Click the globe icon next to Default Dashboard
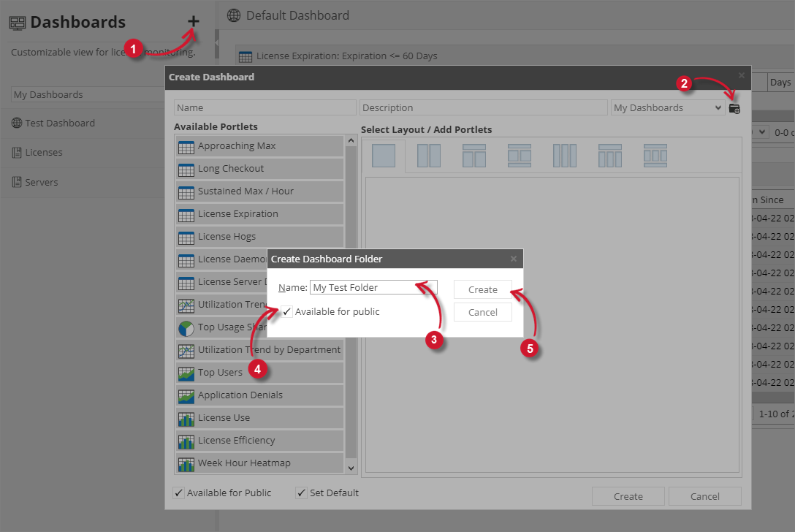 233,15
